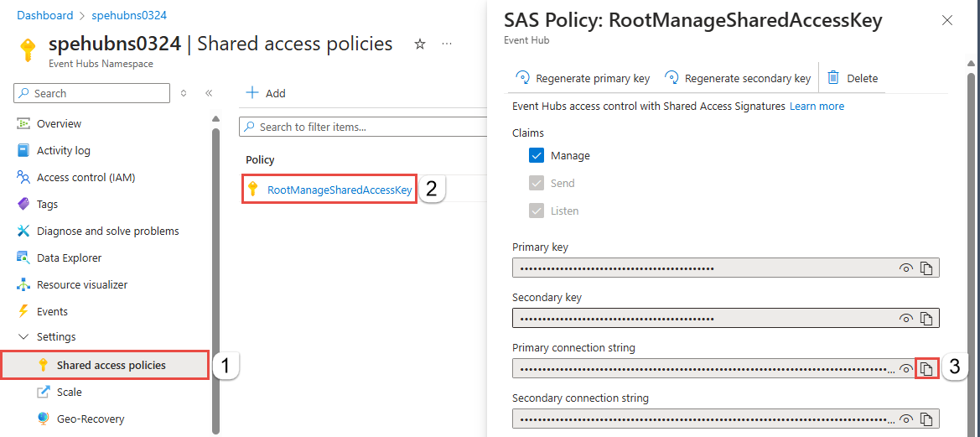The width and height of the screenshot is (980, 437).
Task: Click the sidebar Search box
Action: [x=91, y=93]
